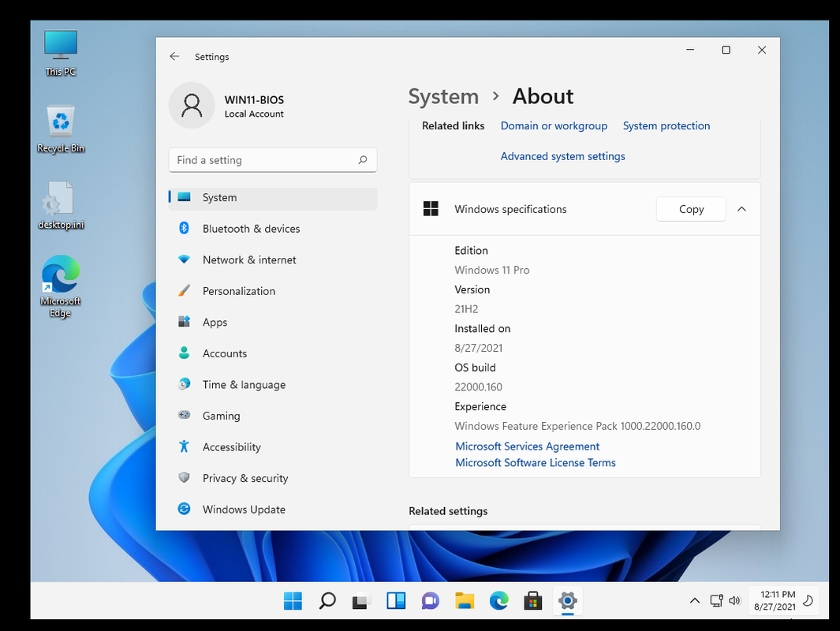This screenshot has height=631, width=840.
Task: Open the clock and date in taskbar
Action: pos(775,600)
